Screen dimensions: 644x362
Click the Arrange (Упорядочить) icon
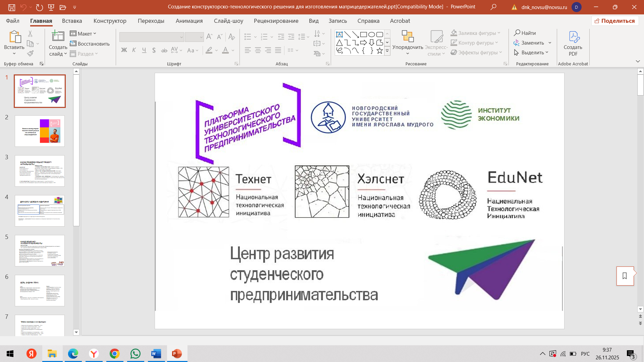[x=408, y=36]
